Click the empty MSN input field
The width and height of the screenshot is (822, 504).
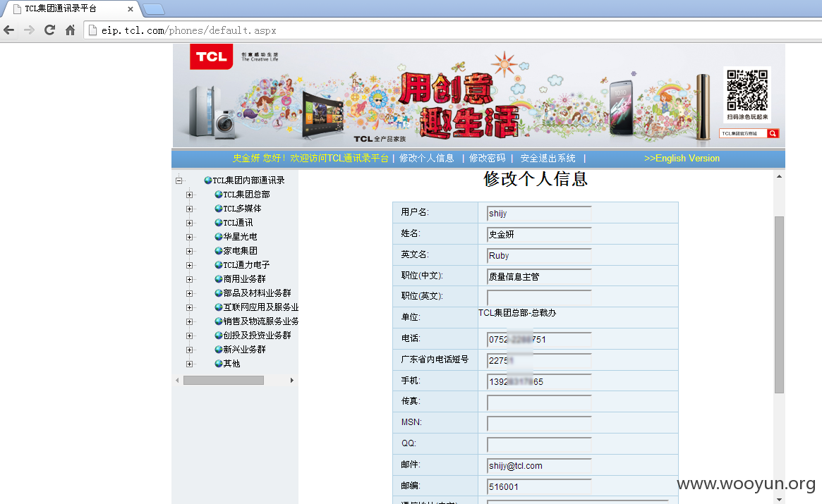click(539, 424)
